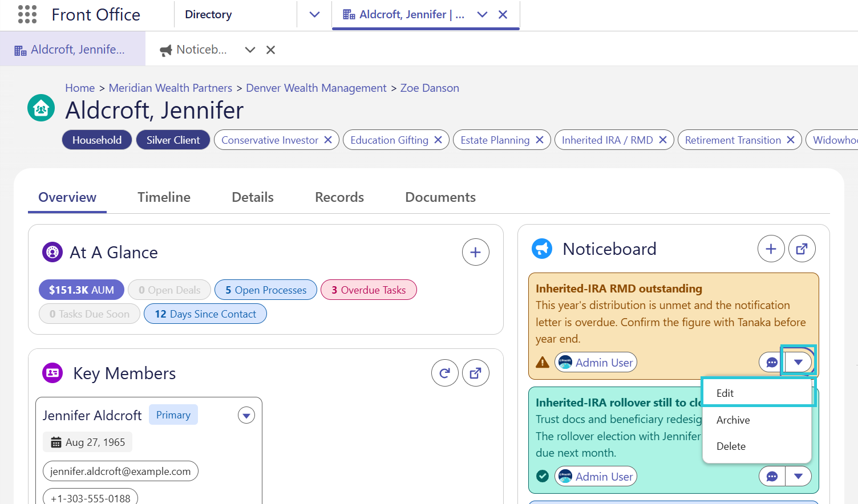Click the 5 Open Processes pill

pyautogui.click(x=266, y=290)
